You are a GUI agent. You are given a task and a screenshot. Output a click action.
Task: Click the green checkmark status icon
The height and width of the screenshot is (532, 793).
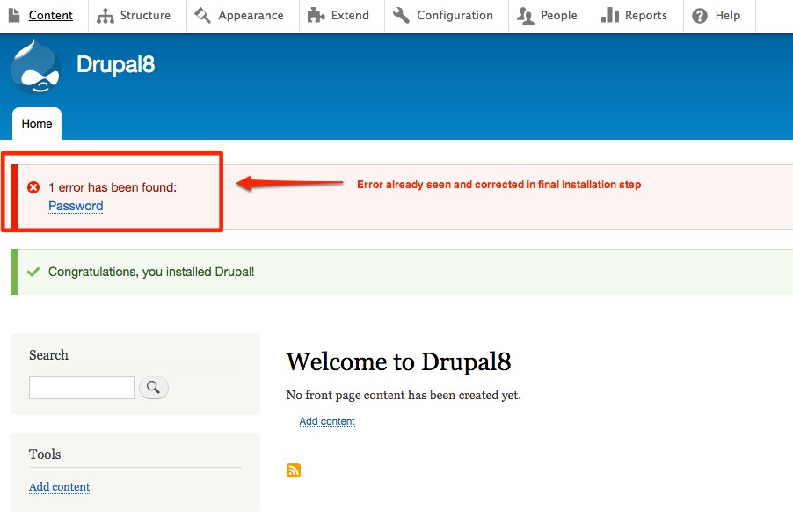[33, 272]
